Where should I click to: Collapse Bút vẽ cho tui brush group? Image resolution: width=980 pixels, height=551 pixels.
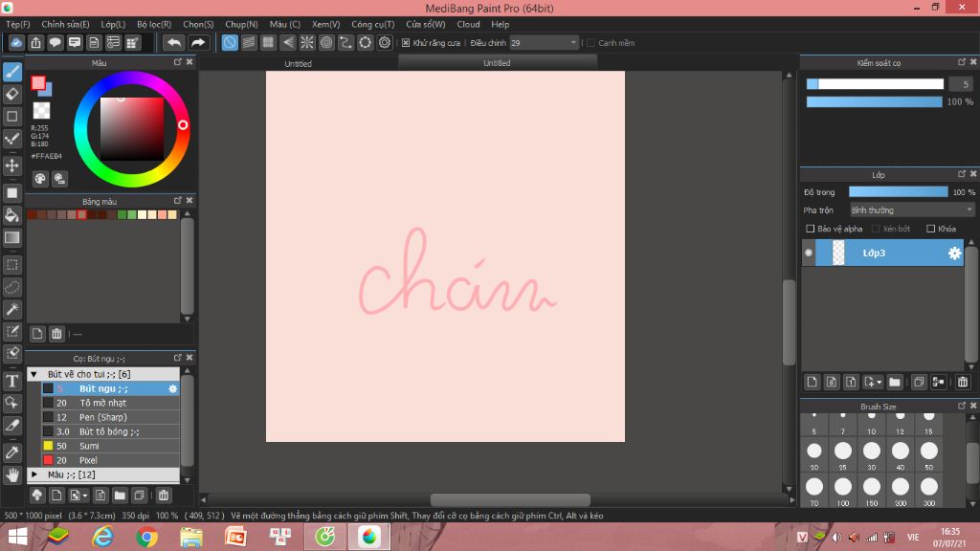(x=34, y=374)
